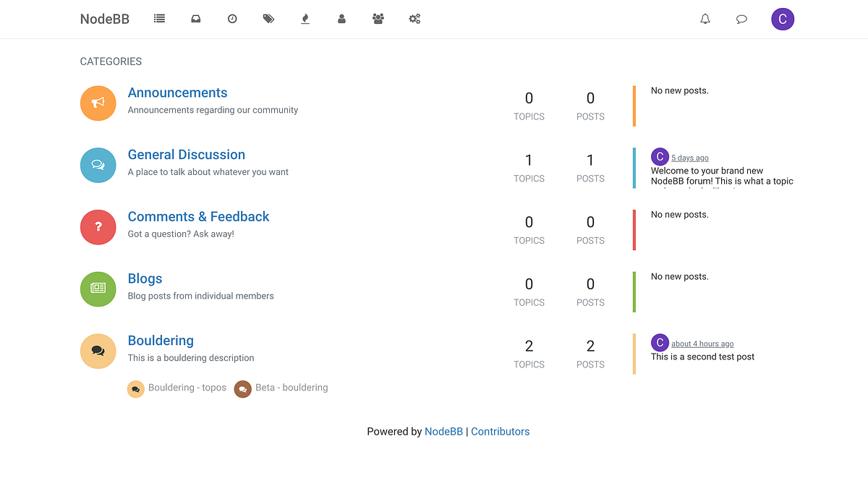Open the admin panel cogs icon
Image resolution: width=868 pixels, height=491 pixels.
(x=414, y=19)
